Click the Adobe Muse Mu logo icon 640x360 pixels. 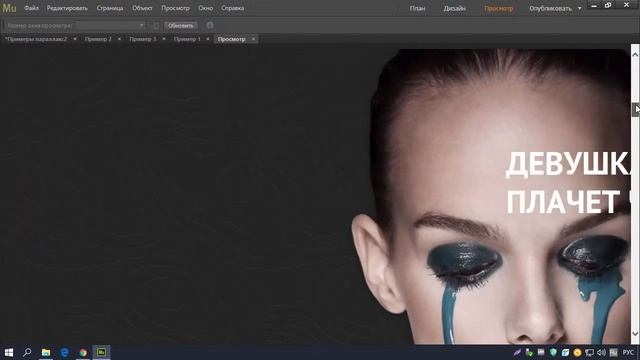point(9,8)
